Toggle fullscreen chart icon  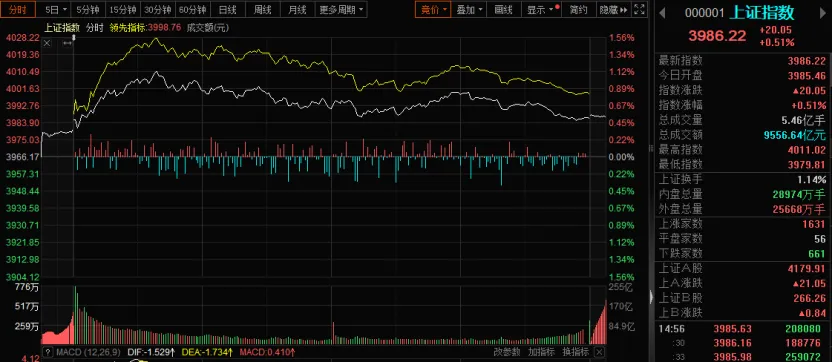pyautogui.click(x=639, y=9)
